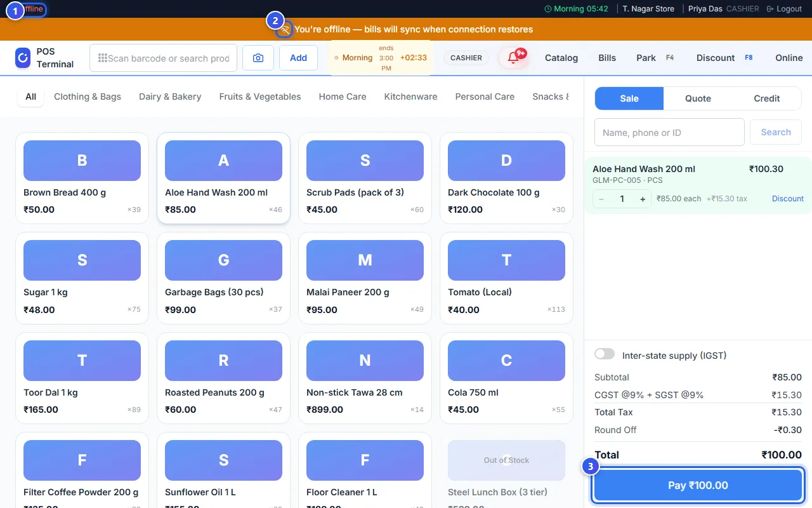The image size is (812, 508).
Task: Open the Catalog menu item
Action: 561,58
